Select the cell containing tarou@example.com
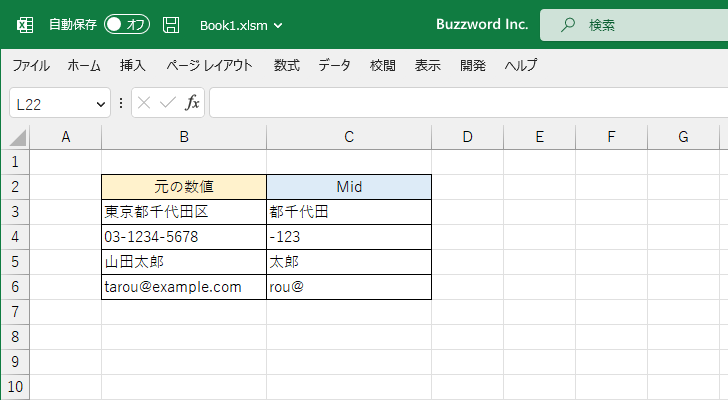The width and height of the screenshot is (728, 400). pos(184,287)
